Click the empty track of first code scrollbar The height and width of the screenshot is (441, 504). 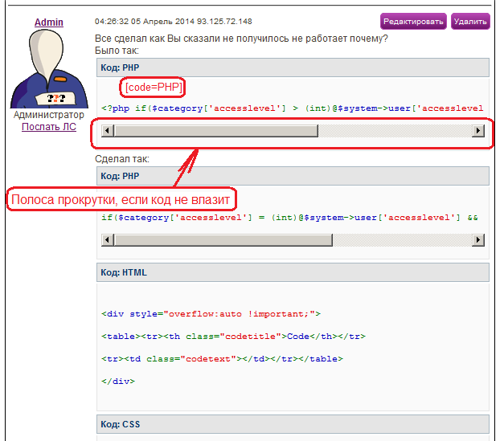[395, 131]
